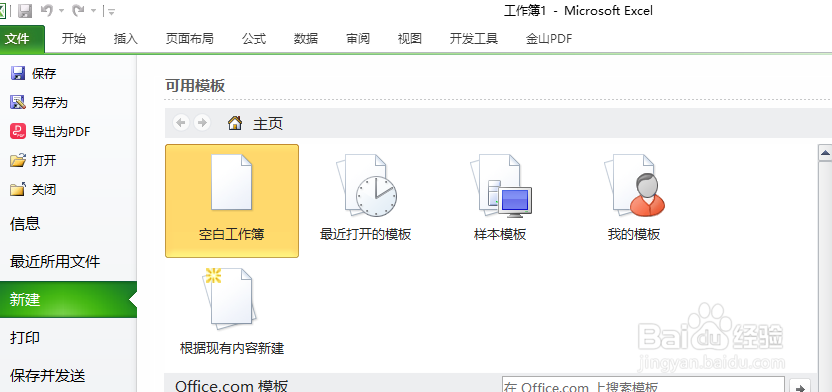Open Customize Quick Access Toolbar dropdown
This screenshot has width=832, height=392.
coord(111,11)
